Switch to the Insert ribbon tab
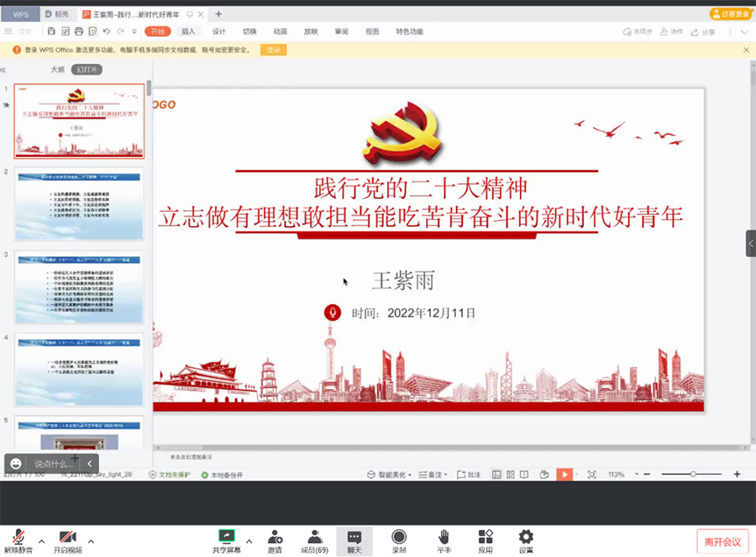Screen dimensions: 756x557 pos(188,31)
